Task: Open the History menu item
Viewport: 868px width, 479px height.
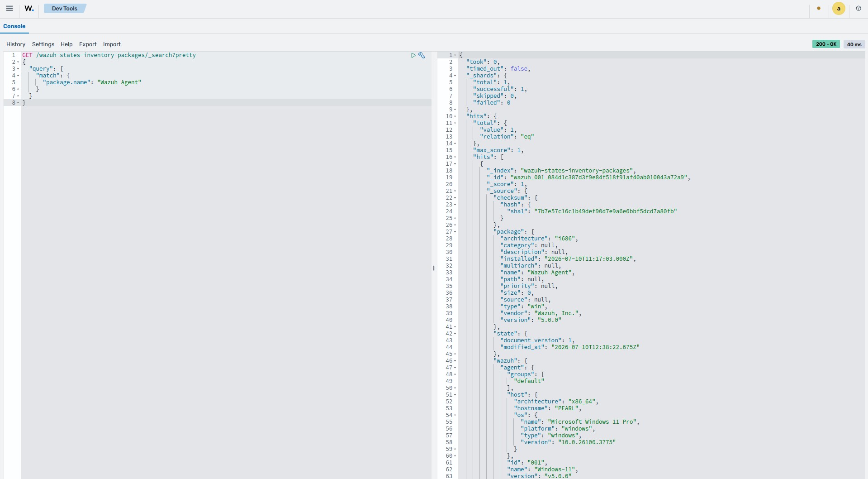Action: point(16,44)
